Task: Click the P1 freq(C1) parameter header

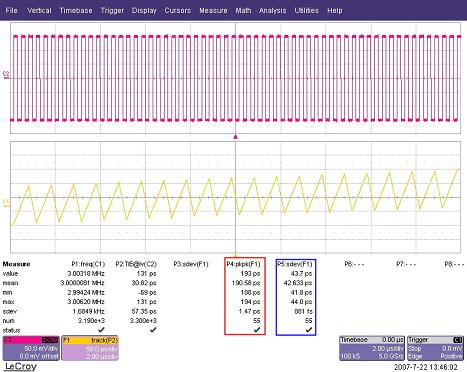Action: click(88, 264)
